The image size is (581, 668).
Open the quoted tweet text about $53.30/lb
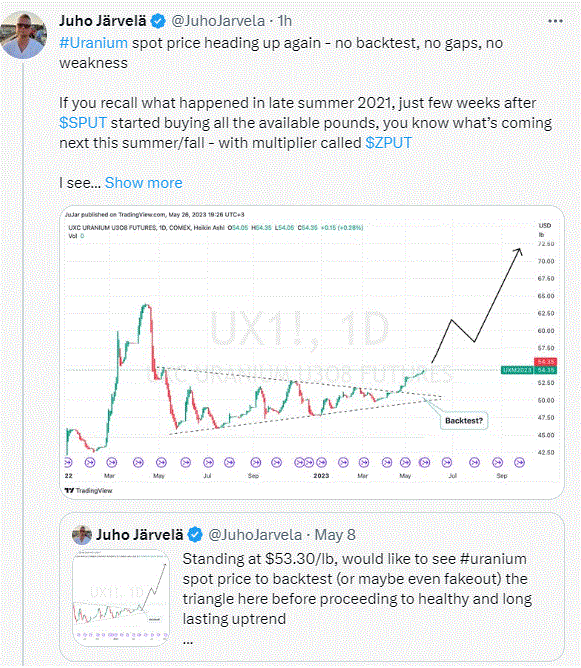[357, 589]
